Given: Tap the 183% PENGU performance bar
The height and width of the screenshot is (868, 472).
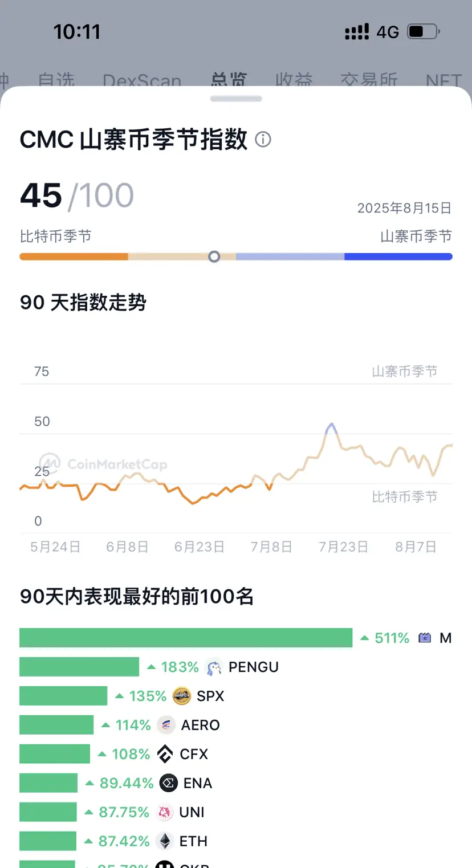Looking at the screenshot, I should coord(79,667).
